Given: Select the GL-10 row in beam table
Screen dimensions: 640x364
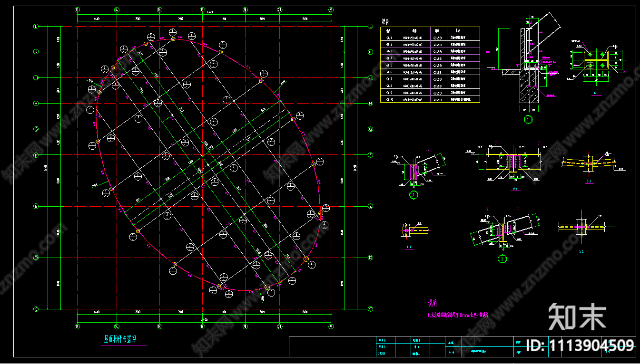Looking at the screenshot, I should (430, 100).
